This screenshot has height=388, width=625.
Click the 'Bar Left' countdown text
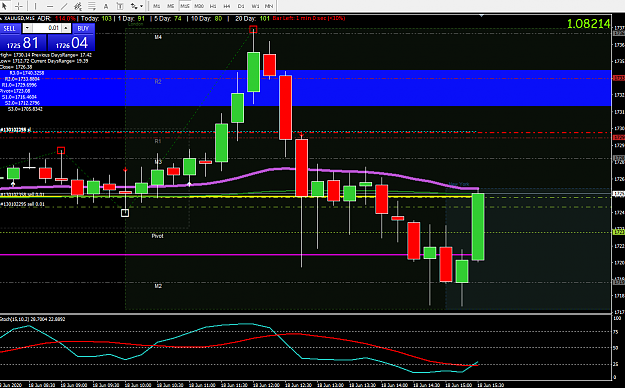[x=309, y=18]
